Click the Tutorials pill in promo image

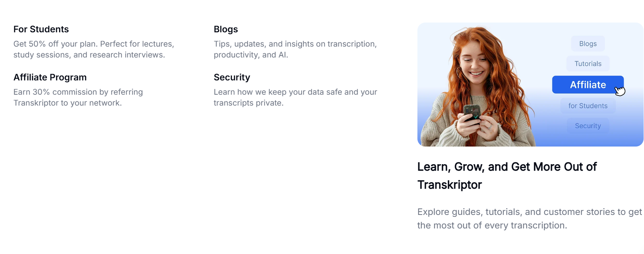coord(588,63)
